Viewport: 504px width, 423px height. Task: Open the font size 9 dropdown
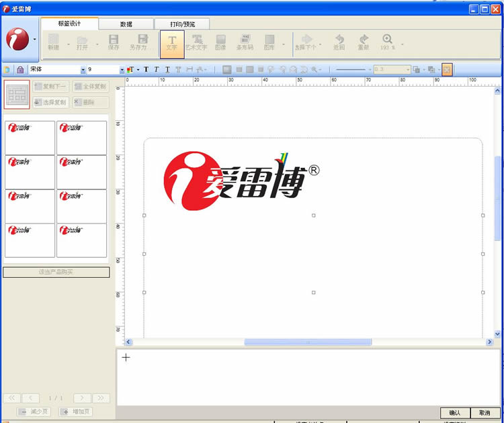click(122, 70)
